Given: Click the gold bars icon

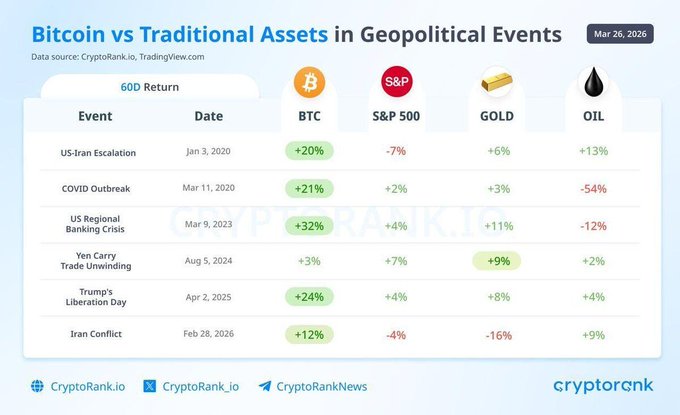Looking at the screenshot, I should (496, 82).
